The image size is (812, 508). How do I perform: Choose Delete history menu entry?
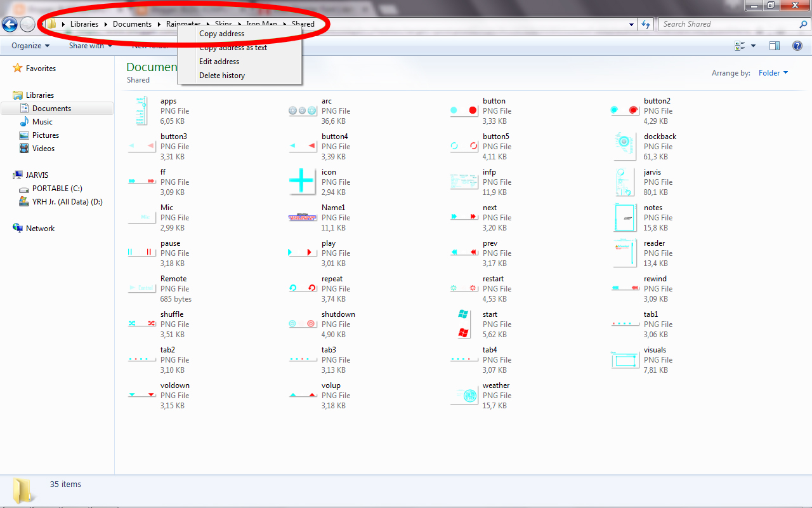(222, 76)
